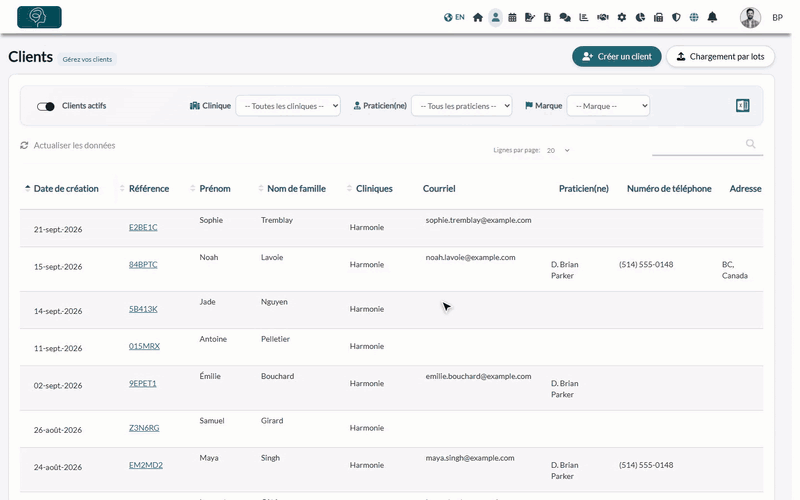The width and height of the screenshot is (800, 500).
Task: Click email maya.singh@example.com
Action: [470, 458]
